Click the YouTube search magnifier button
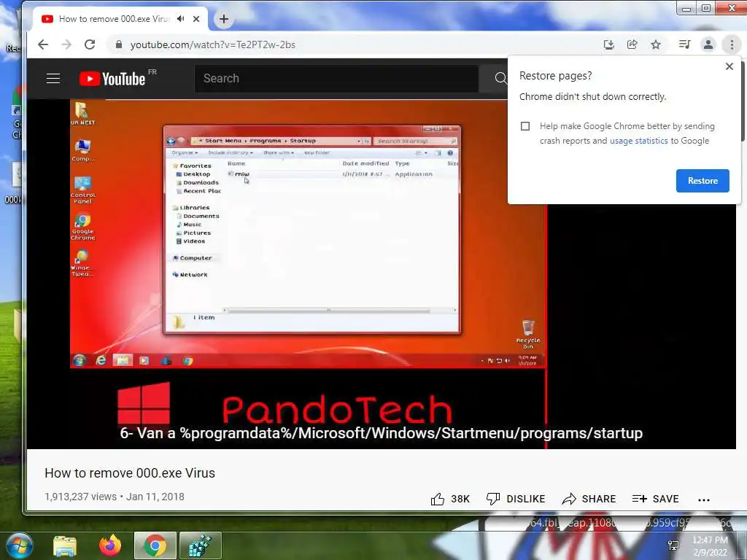The image size is (747, 560). [499, 79]
